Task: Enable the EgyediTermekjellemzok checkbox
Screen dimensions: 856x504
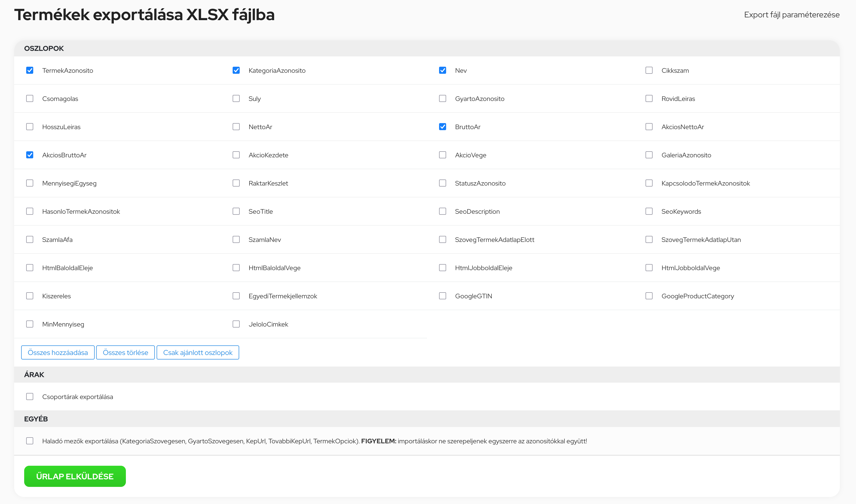Action: tap(236, 296)
